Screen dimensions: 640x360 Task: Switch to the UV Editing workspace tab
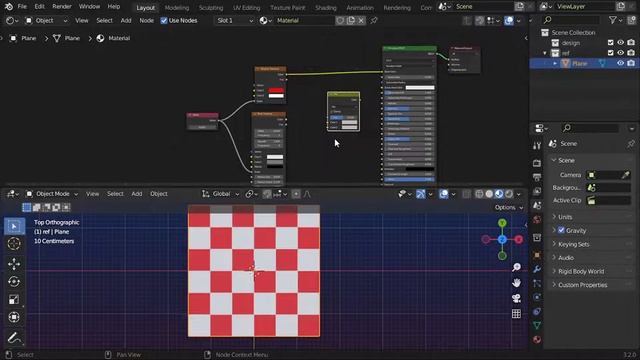click(x=247, y=7)
